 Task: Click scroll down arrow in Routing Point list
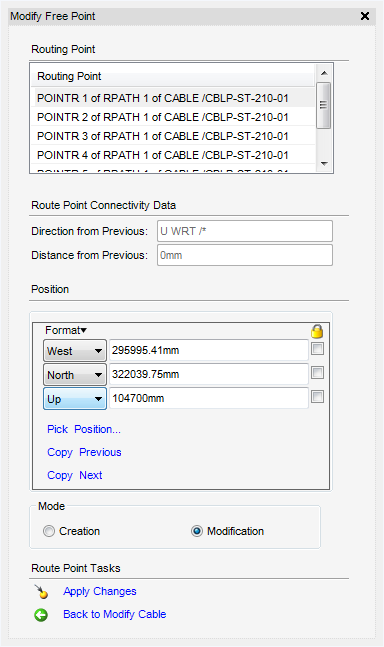tap(324, 163)
